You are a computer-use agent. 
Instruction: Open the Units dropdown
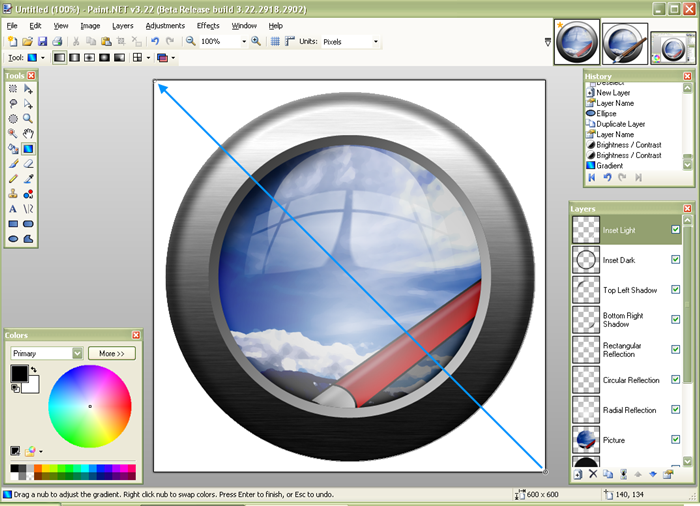[x=375, y=42]
